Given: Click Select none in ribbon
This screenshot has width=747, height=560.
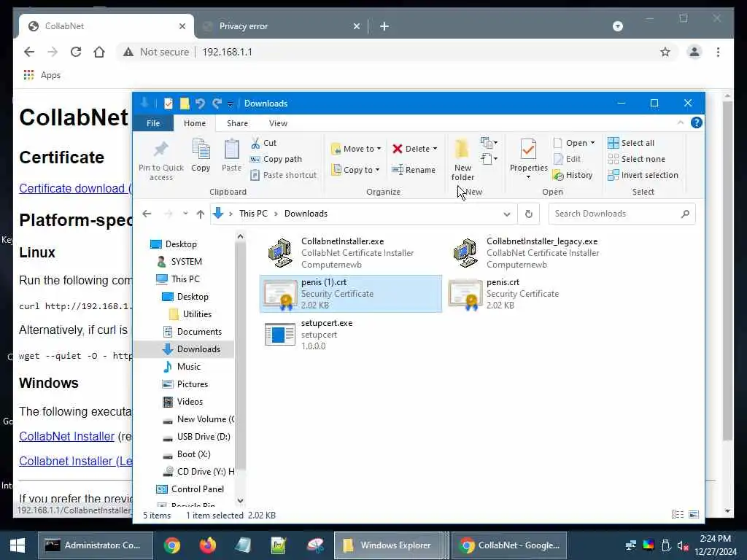Looking at the screenshot, I should [636, 159].
